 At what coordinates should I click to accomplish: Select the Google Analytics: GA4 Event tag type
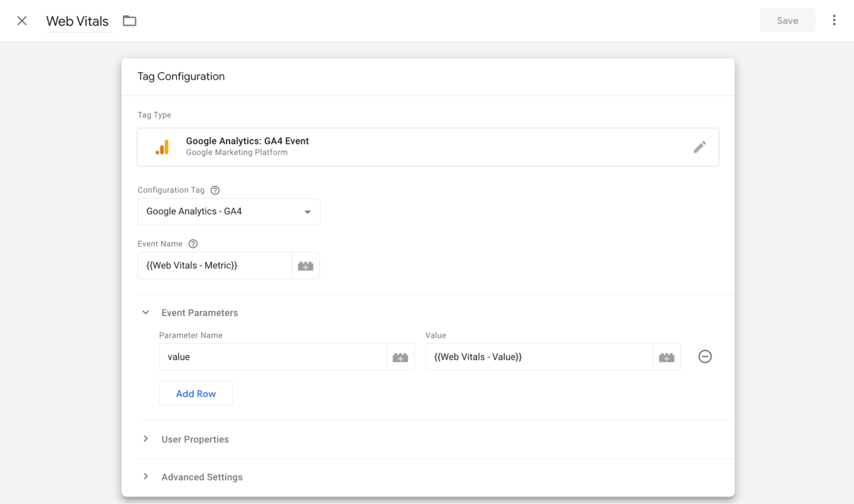(428, 147)
